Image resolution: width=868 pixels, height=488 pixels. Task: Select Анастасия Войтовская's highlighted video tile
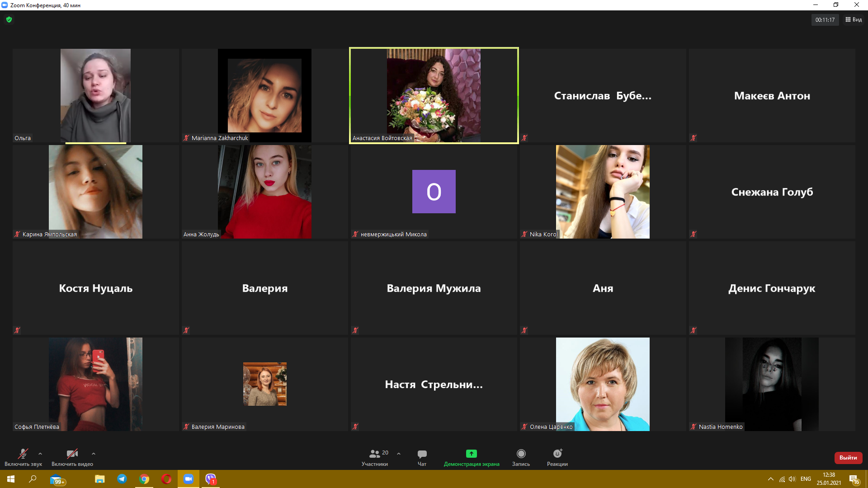[x=434, y=95]
